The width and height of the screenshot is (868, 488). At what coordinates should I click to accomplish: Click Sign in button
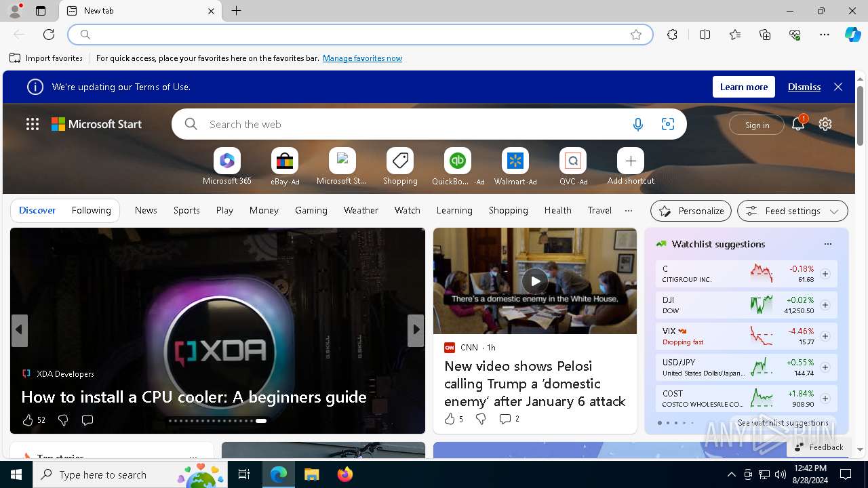click(x=757, y=125)
